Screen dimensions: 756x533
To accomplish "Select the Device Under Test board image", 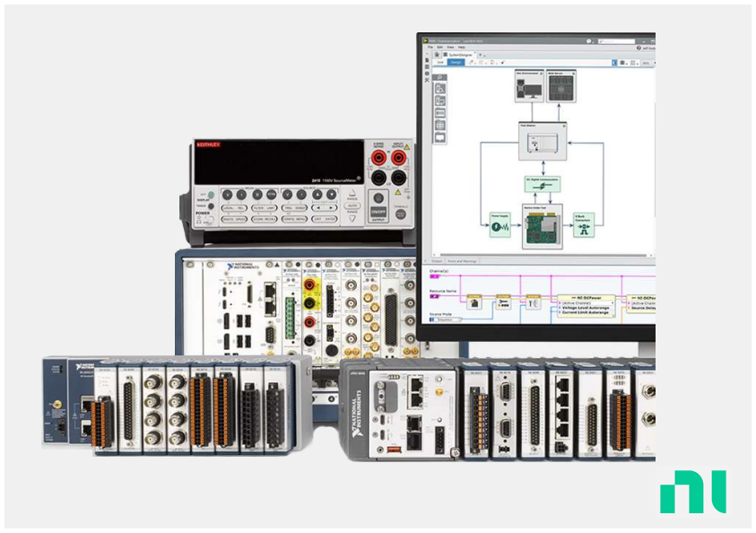I will click(x=543, y=227).
